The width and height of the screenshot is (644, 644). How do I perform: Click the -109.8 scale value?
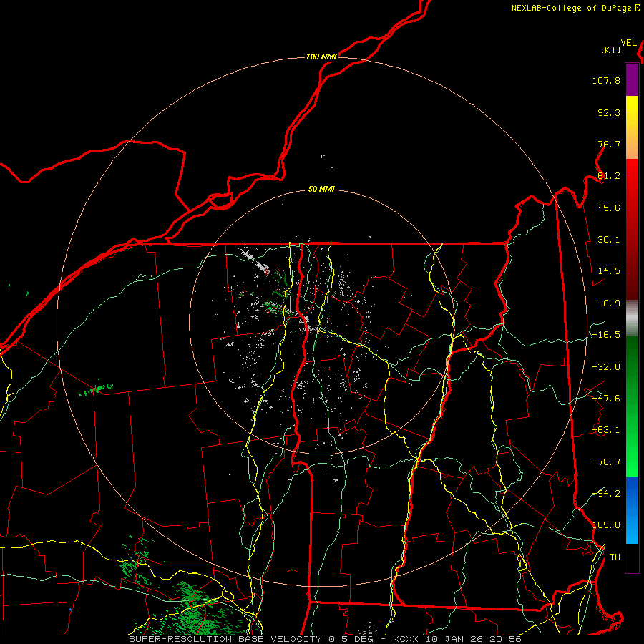603,525
